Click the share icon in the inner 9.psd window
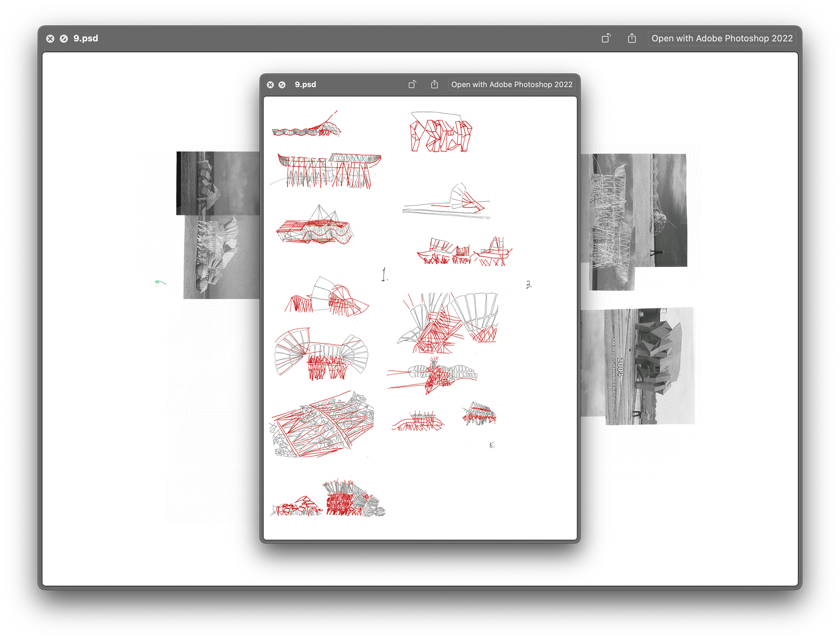This screenshot has width=840, height=640. (434, 84)
